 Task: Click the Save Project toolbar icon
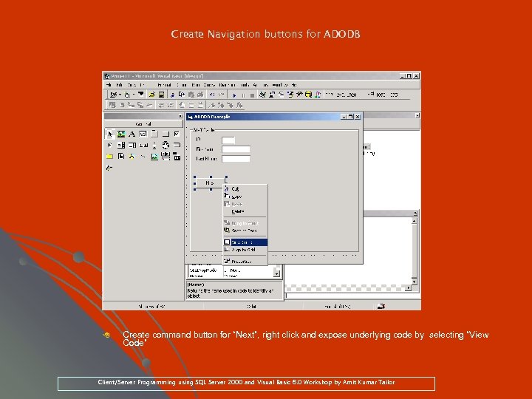click(x=161, y=95)
